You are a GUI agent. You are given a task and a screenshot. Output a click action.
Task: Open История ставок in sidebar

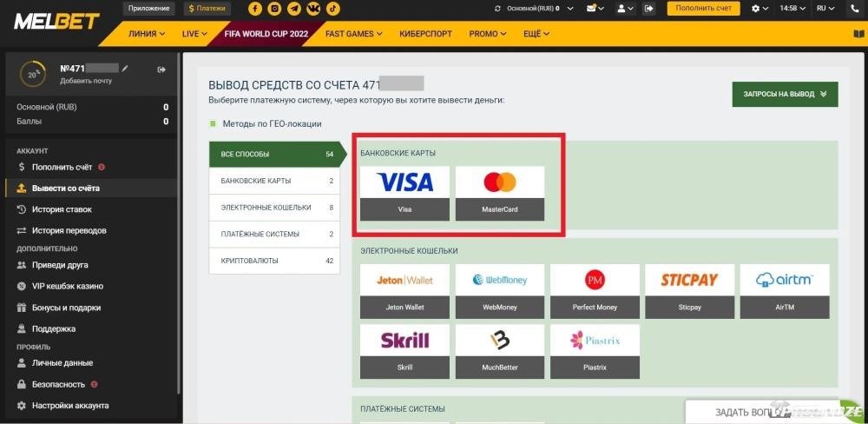tap(62, 209)
